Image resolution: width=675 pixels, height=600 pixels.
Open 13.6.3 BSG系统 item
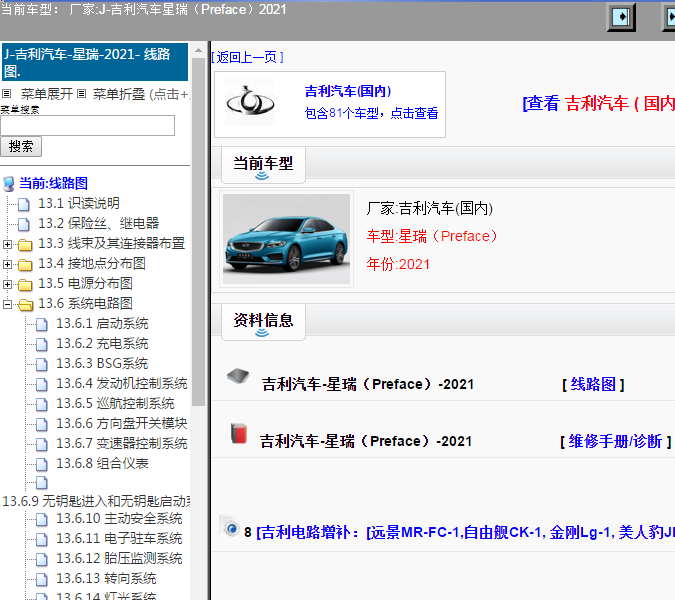tap(102, 363)
